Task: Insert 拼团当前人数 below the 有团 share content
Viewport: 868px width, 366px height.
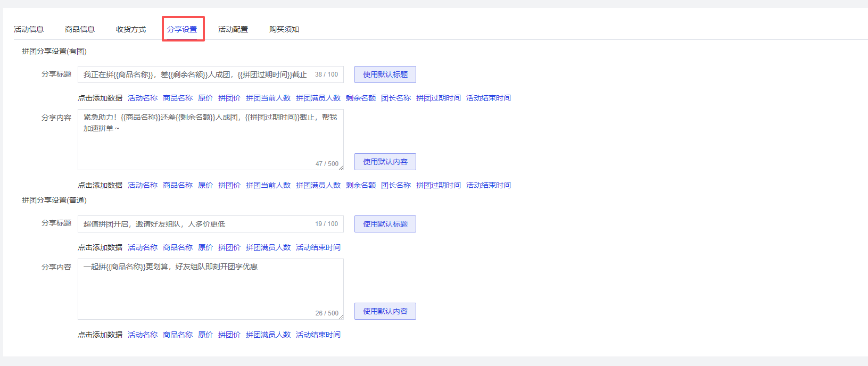Action: 268,185
